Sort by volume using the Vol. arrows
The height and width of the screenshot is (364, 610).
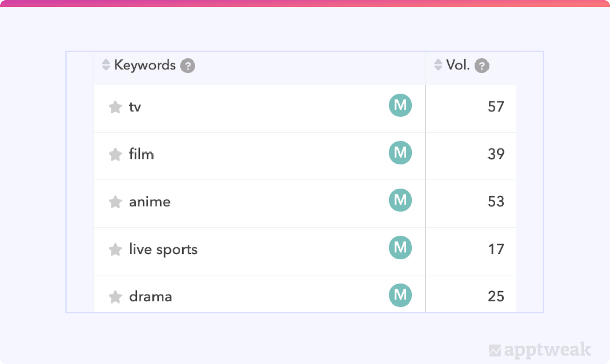(x=438, y=65)
